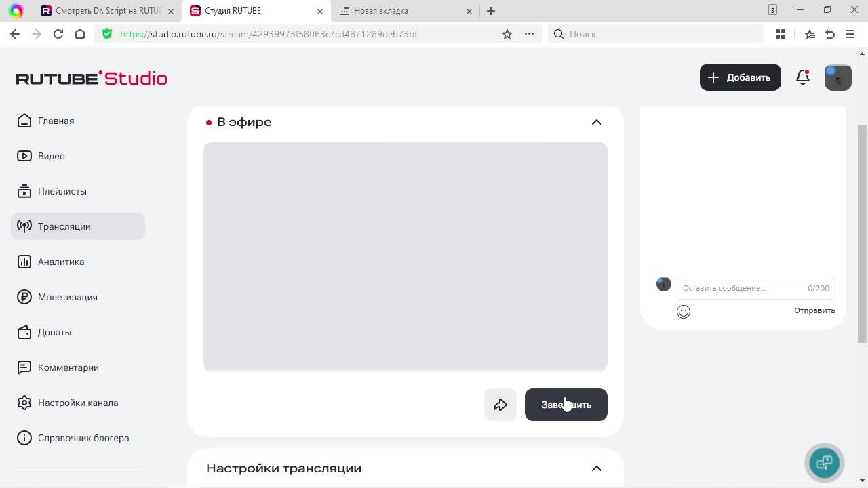Bookmark this page with star
The height and width of the screenshot is (488, 868).
pyautogui.click(x=507, y=34)
